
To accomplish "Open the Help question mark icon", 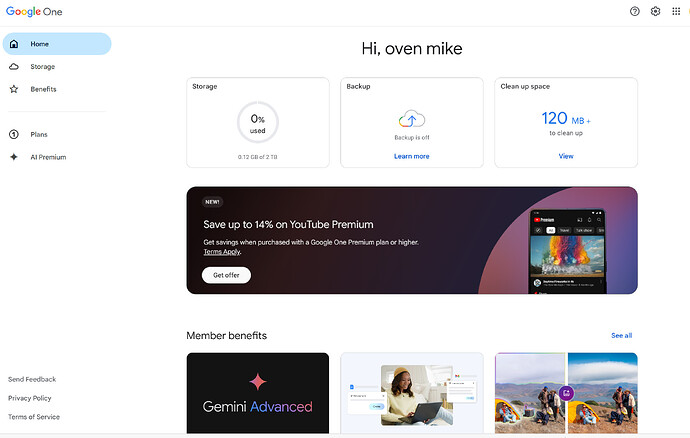I will click(x=634, y=11).
